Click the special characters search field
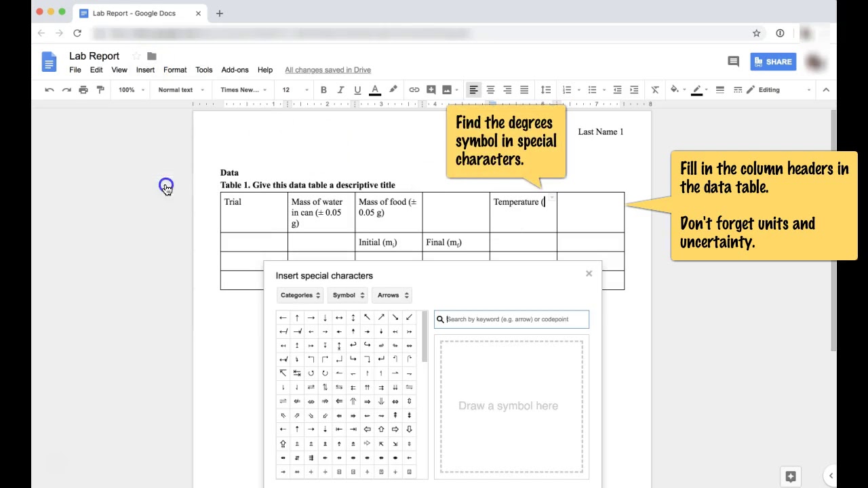Screen dimensions: 868x488 [x=512, y=319]
